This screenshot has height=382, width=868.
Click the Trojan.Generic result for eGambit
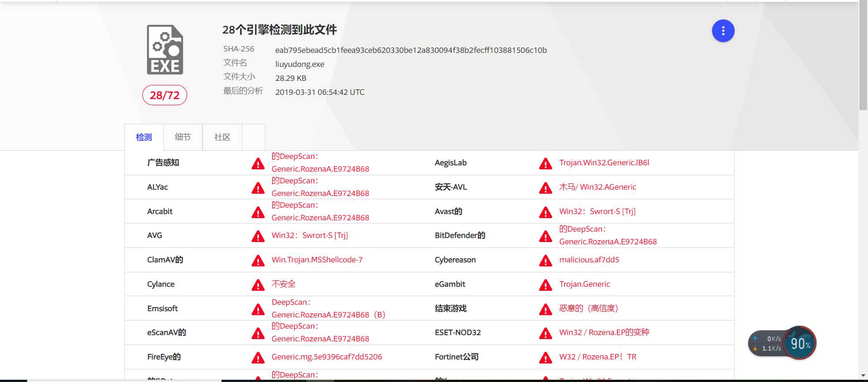click(x=585, y=284)
